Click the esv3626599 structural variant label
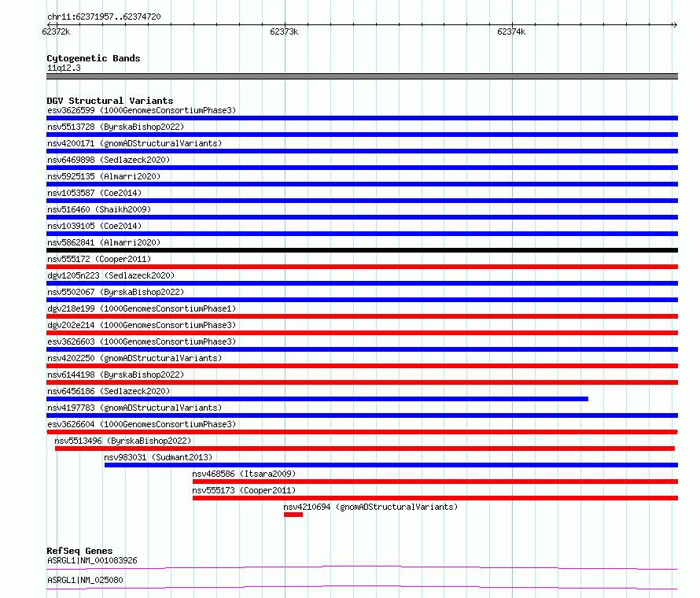Viewport: 700px width, 598px height. click(x=141, y=110)
